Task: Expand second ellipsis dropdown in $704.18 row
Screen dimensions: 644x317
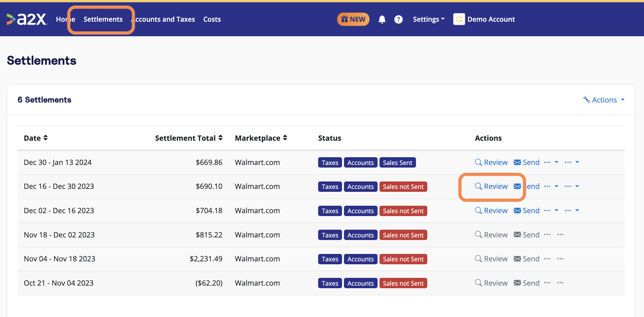Action: 572,211
